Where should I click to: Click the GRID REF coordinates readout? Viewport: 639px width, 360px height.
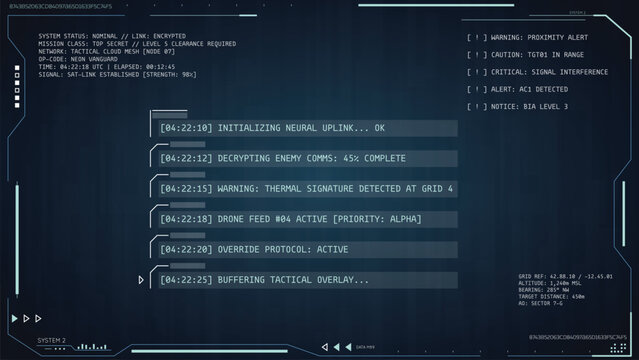[565, 276]
